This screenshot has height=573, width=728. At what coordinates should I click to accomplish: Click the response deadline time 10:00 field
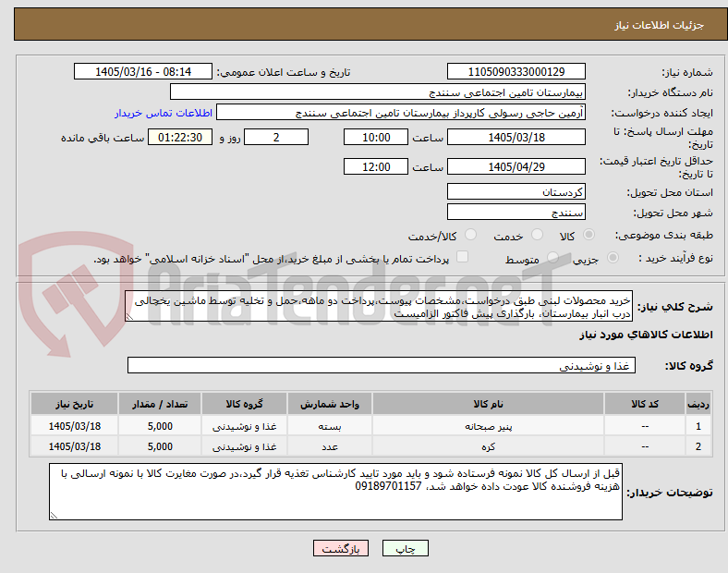(x=376, y=138)
